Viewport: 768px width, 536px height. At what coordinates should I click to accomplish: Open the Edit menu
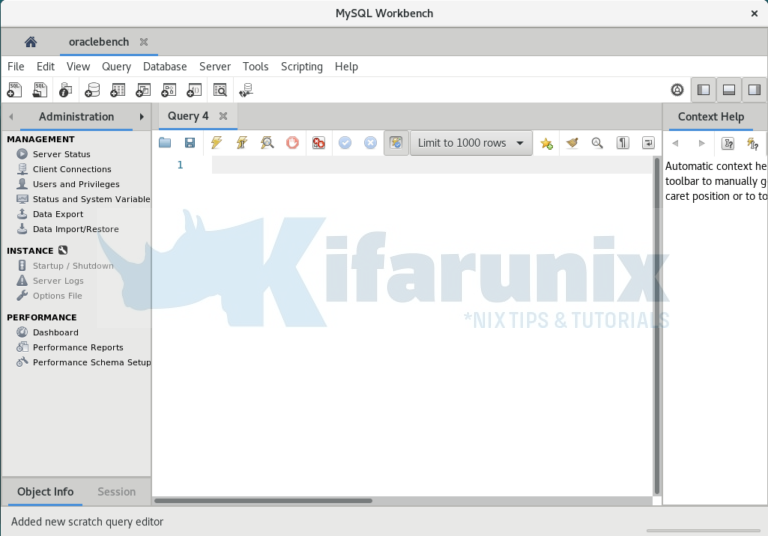pos(45,66)
